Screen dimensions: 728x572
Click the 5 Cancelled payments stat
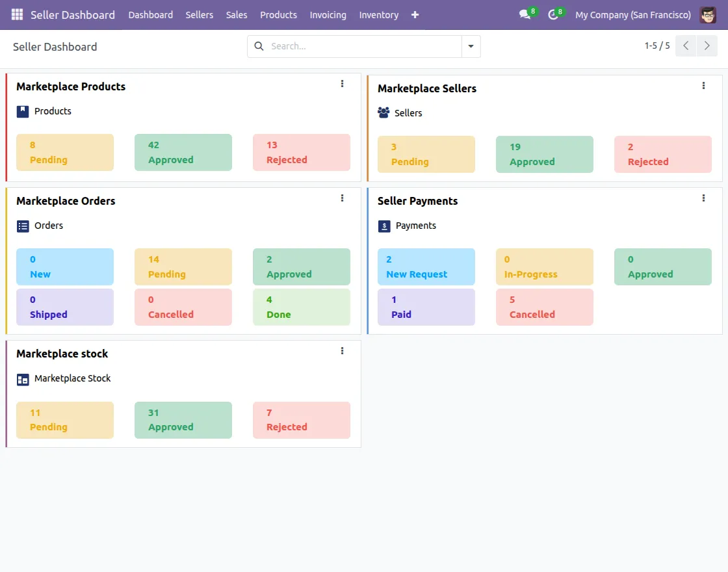point(545,307)
